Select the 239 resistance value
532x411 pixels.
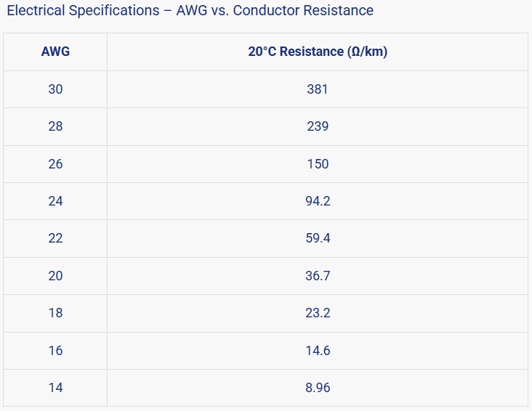(318, 126)
